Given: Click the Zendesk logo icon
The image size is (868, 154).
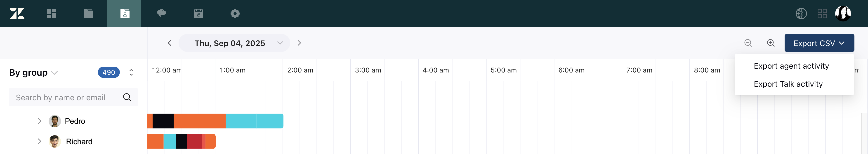Looking at the screenshot, I should click(17, 14).
